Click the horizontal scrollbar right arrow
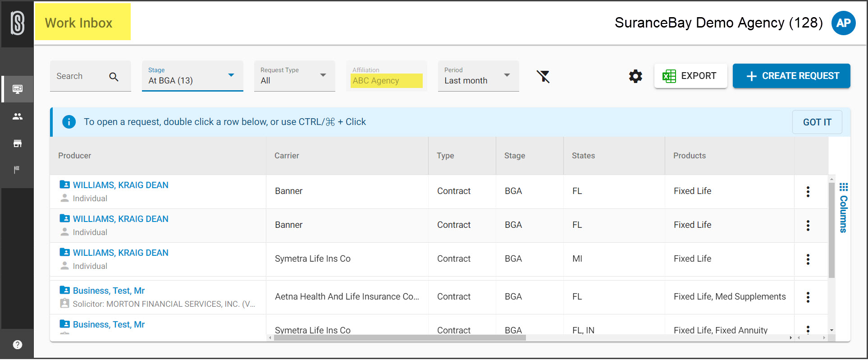This screenshot has height=360, width=868. tap(790, 338)
